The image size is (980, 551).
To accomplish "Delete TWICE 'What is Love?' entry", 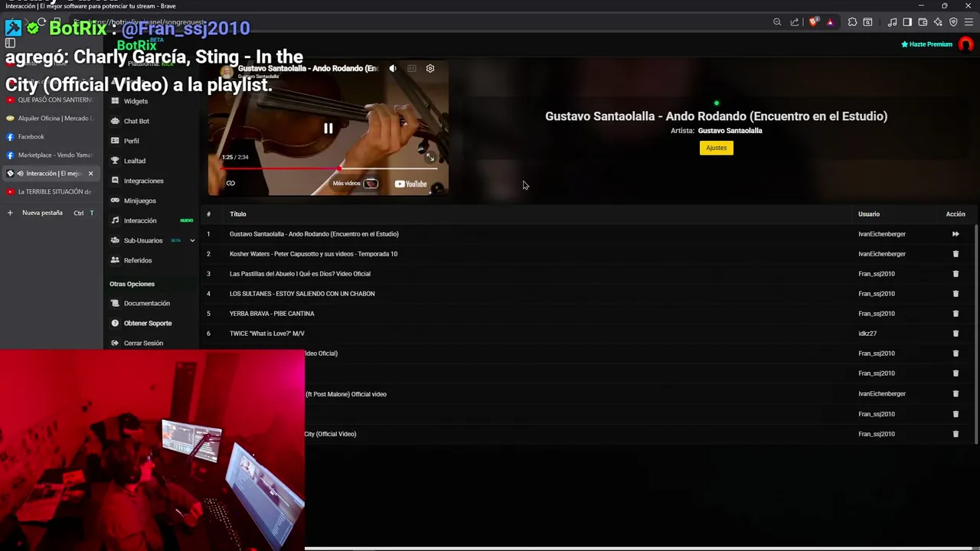I will [x=955, y=334].
